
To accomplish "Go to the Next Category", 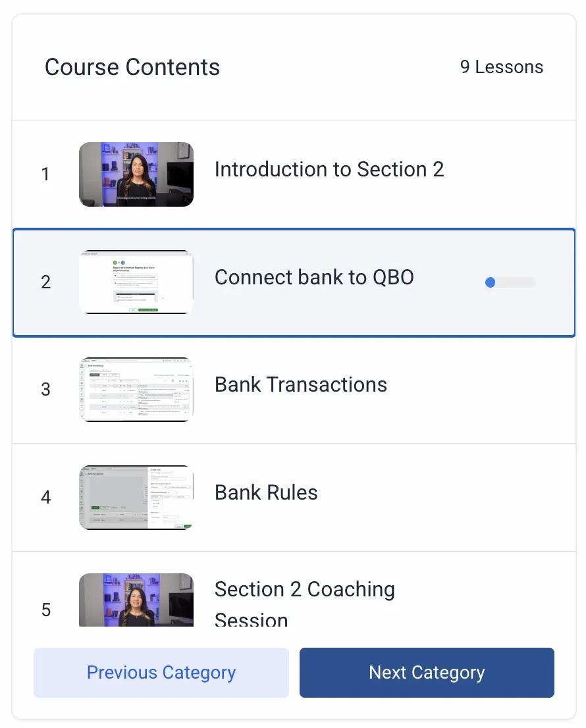I will point(427,673).
